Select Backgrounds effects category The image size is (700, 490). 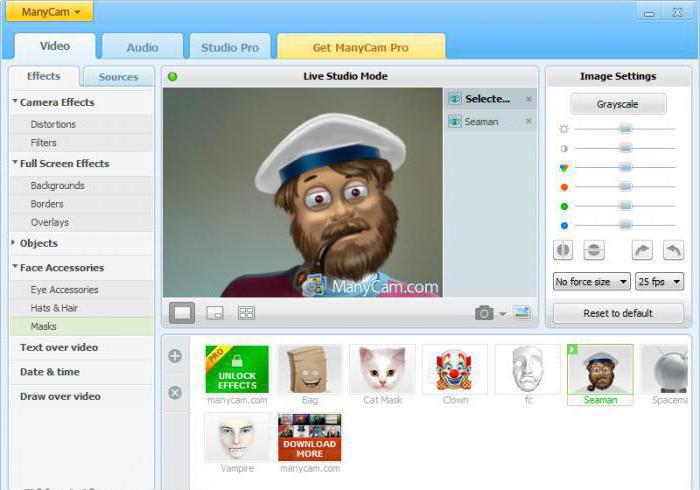(81, 185)
